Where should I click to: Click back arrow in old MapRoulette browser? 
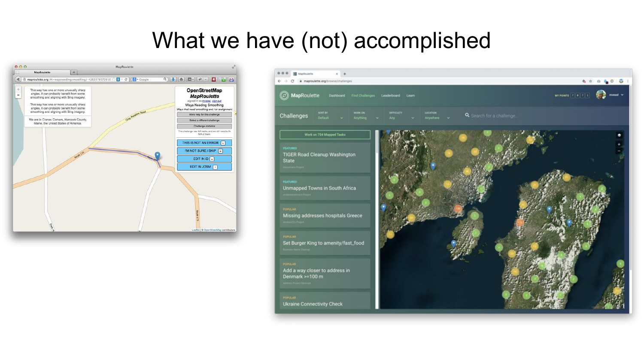[18, 79]
